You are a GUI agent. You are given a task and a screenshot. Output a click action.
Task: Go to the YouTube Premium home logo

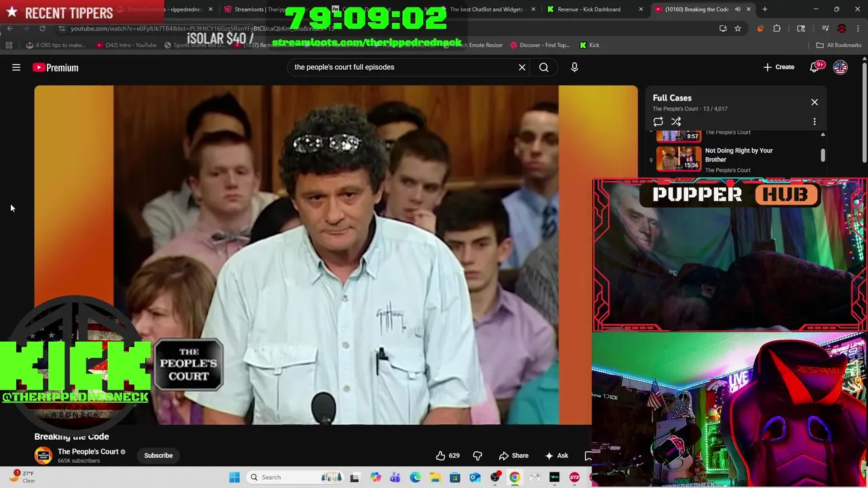56,67
